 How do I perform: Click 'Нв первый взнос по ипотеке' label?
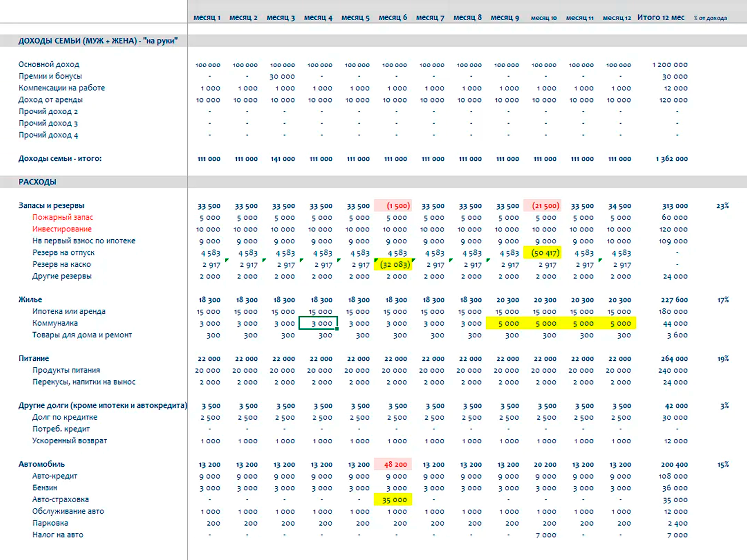(x=84, y=241)
